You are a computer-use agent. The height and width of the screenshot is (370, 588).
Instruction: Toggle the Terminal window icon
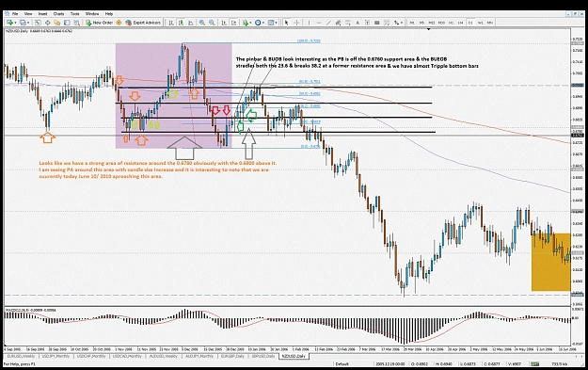tap(67, 23)
